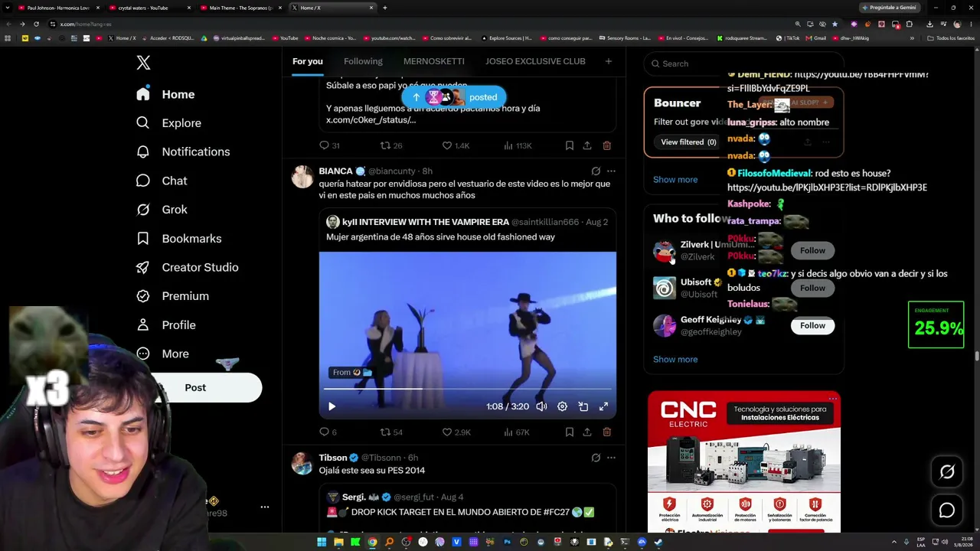Viewport: 980px width, 551px height.
Task: Open video settings gear
Action: (562, 406)
